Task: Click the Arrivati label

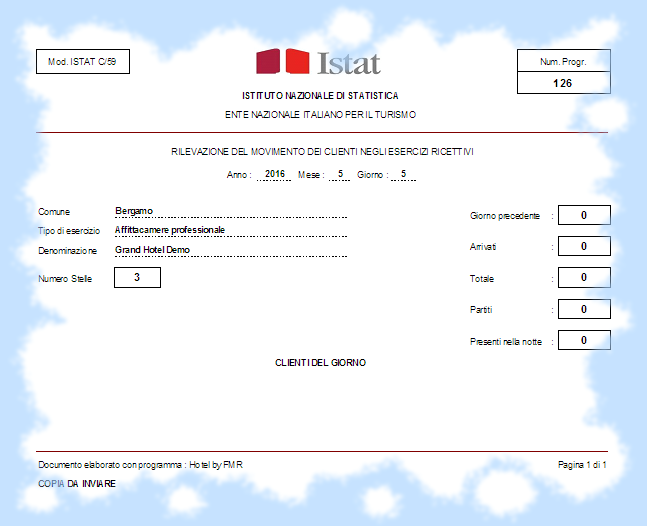Action: coord(483,247)
